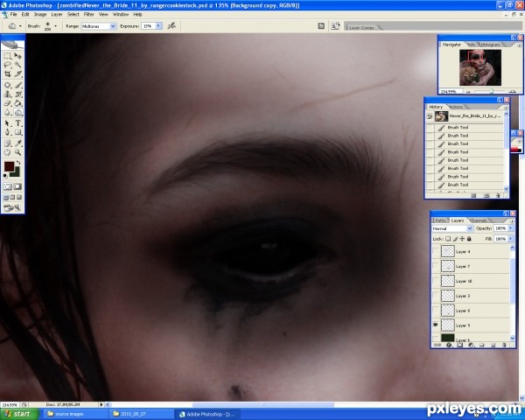Swap foreground and background colors

coord(18,162)
